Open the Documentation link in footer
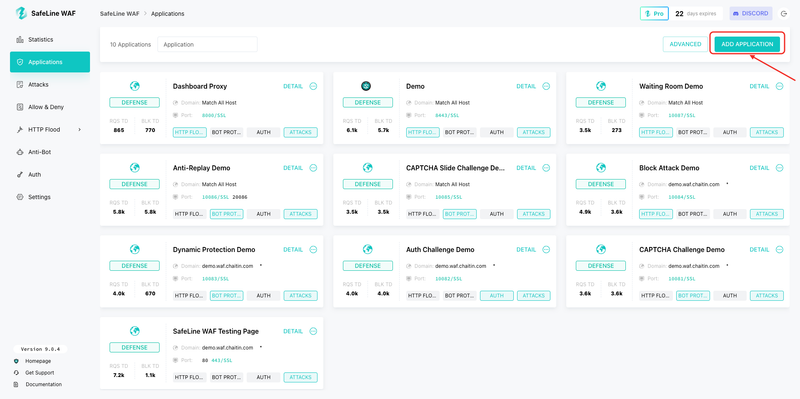Screen dimensions: 800x399 pos(43,384)
